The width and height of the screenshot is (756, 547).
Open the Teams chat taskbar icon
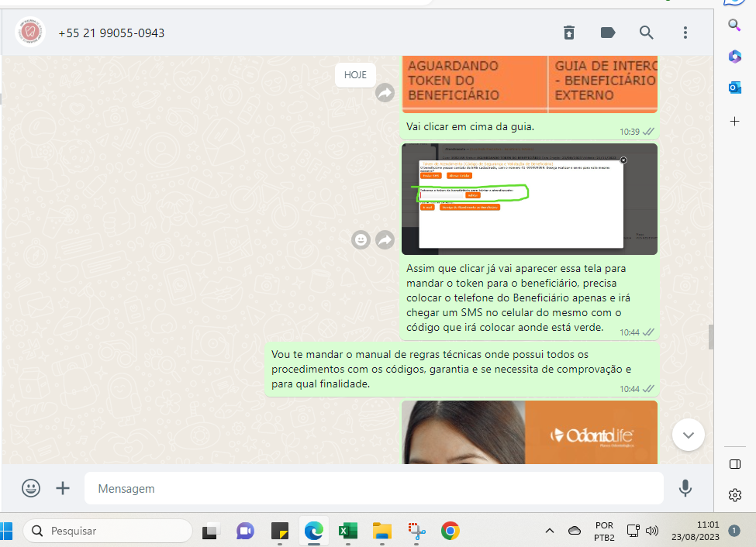click(245, 531)
